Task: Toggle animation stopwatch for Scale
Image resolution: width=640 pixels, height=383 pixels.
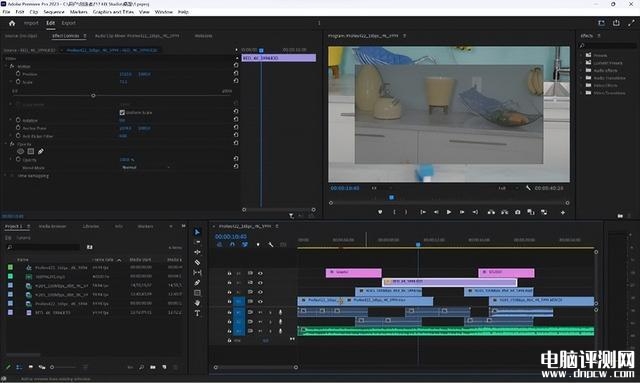Action: (18, 82)
